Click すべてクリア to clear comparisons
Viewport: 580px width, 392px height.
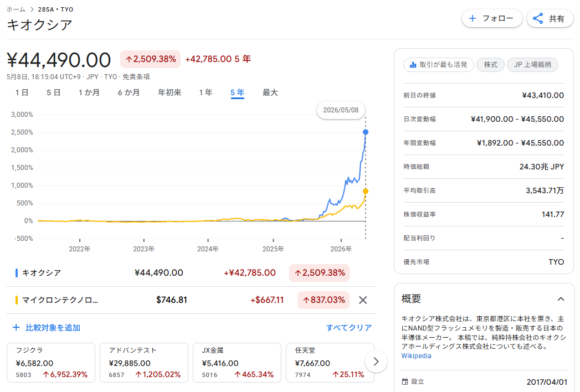click(x=349, y=328)
